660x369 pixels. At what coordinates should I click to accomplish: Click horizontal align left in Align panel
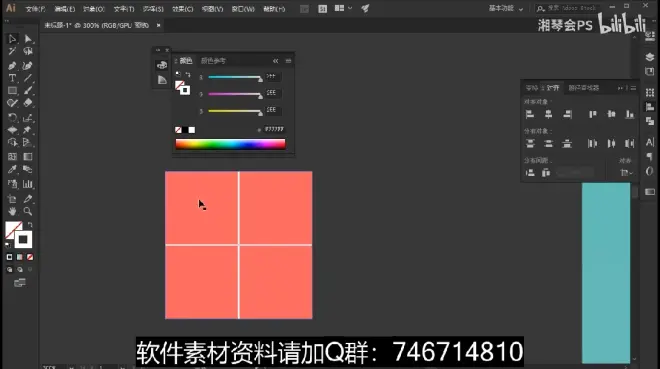tap(530, 114)
